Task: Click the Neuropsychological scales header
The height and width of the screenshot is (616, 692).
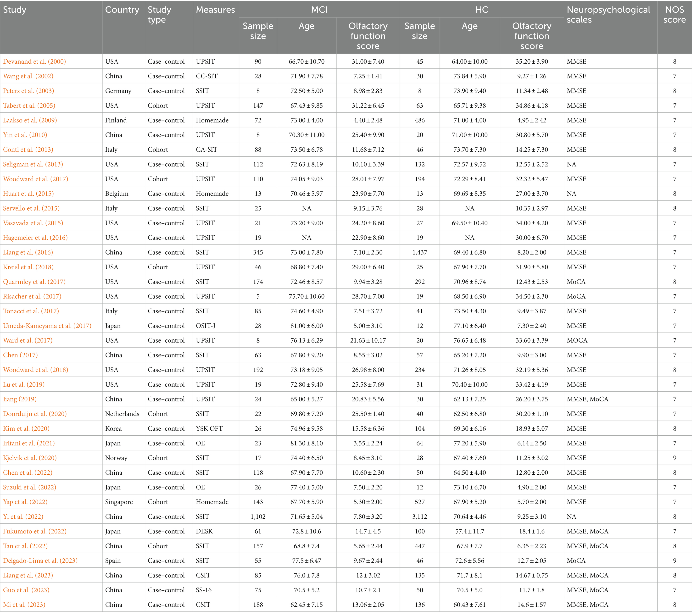Action: [x=608, y=15]
